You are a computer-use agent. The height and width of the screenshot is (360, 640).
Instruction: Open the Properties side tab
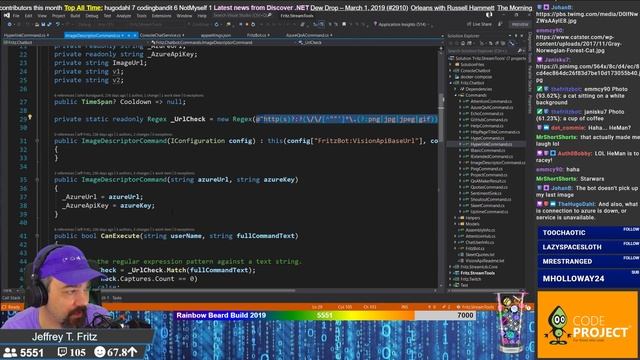click(530, 104)
